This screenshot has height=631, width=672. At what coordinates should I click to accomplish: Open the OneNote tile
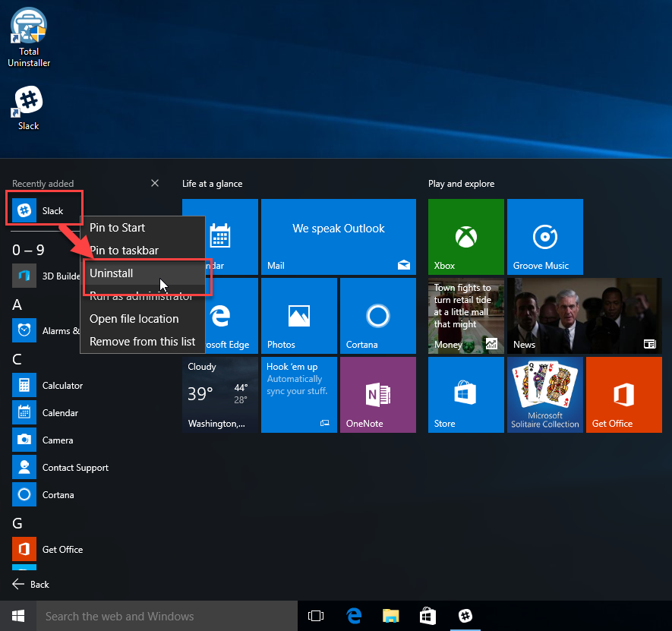[x=378, y=395]
